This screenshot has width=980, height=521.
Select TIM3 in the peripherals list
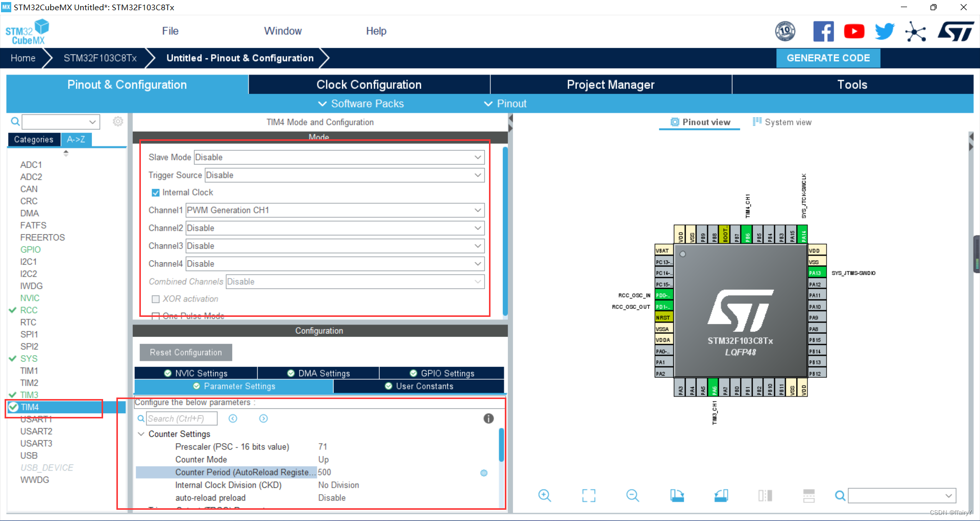pos(29,394)
